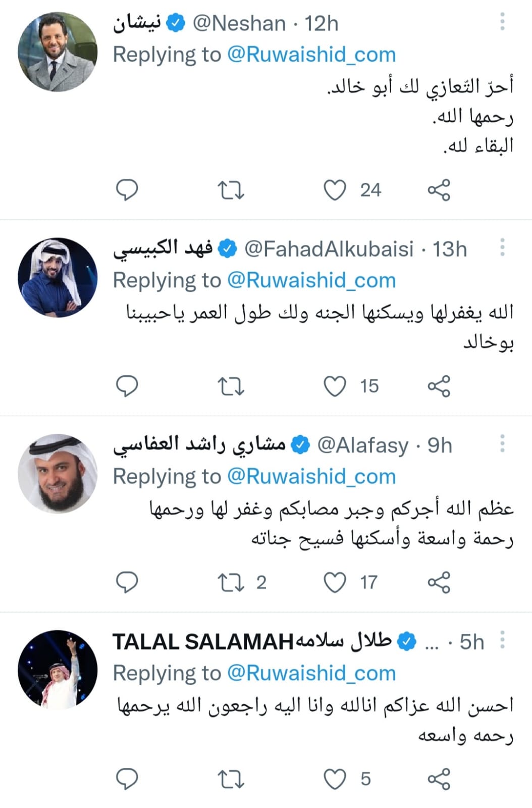This screenshot has width=532, height=808.
Task: Retweet Neshan's condolence tweet
Action: tap(231, 190)
